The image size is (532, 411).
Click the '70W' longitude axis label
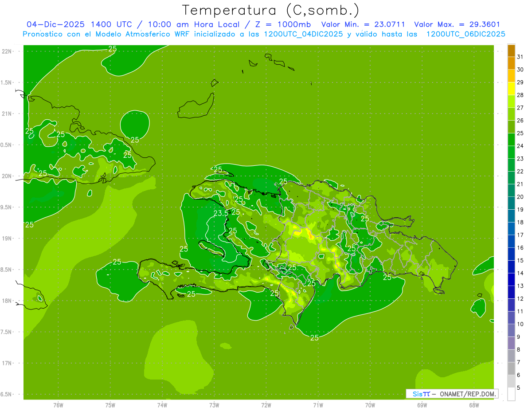click(370, 405)
